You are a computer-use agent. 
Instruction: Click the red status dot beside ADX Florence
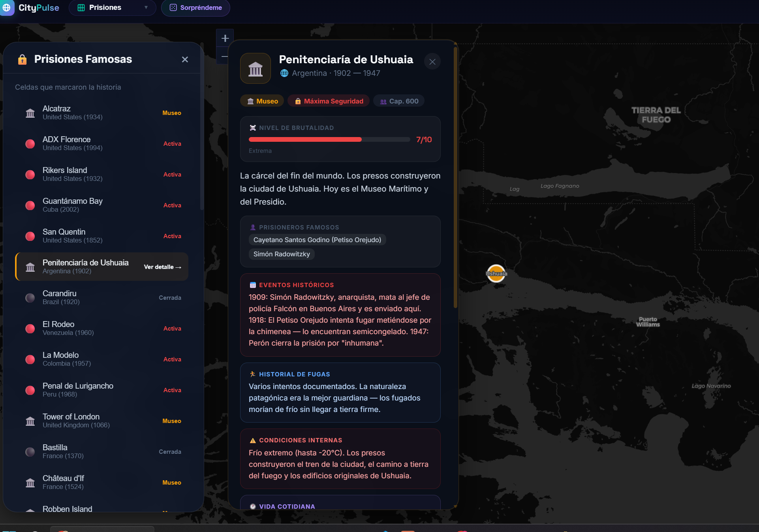30,144
